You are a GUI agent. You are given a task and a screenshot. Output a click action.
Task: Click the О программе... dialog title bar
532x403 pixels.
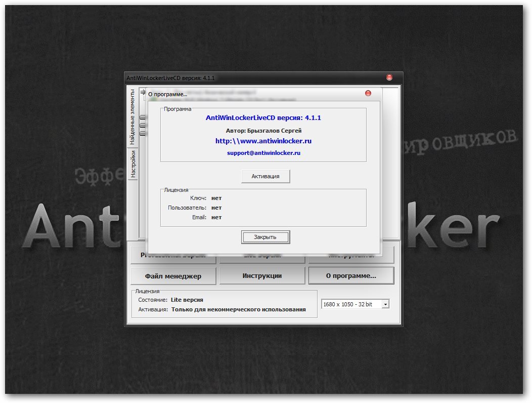click(x=253, y=94)
